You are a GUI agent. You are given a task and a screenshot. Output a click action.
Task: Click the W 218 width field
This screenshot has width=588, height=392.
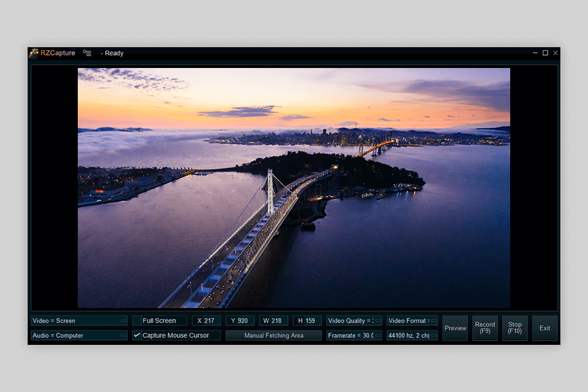(273, 321)
